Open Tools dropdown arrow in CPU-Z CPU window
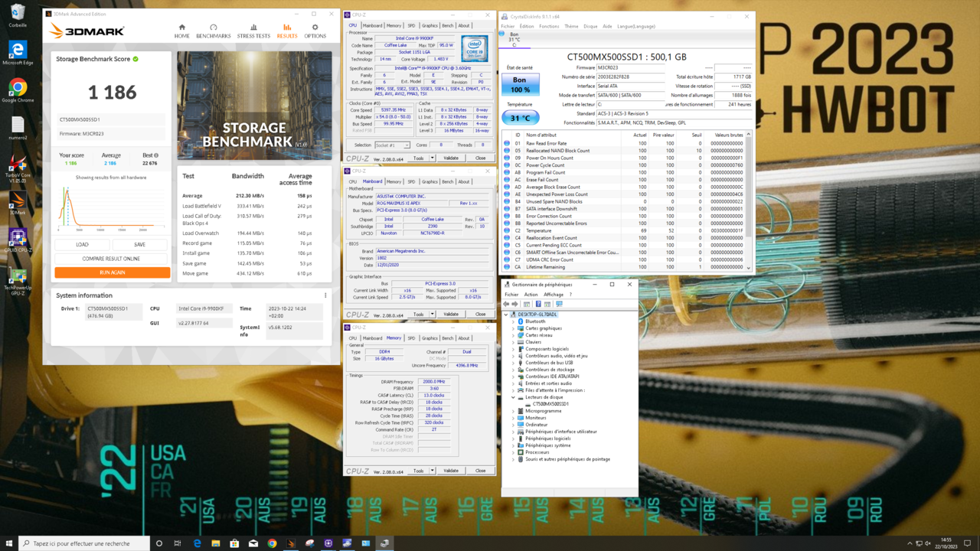The image size is (980, 551). pyautogui.click(x=432, y=158)
